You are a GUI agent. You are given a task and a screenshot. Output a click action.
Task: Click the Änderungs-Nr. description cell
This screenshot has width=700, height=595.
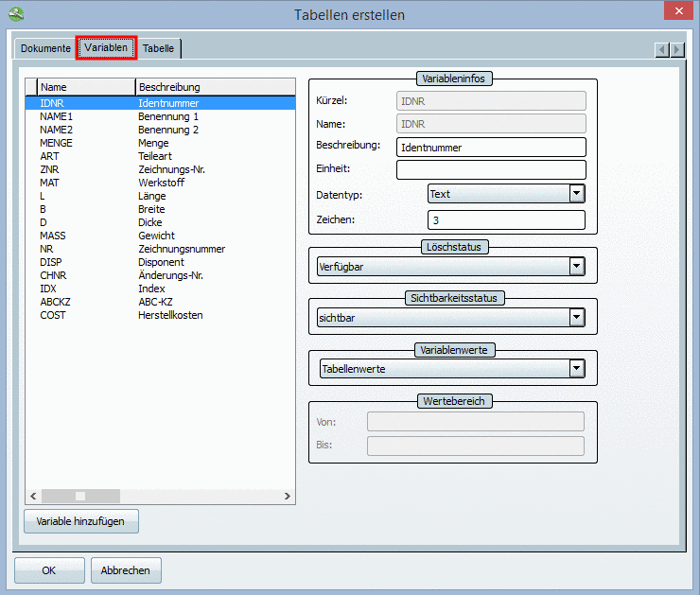(x=170, y=275)
